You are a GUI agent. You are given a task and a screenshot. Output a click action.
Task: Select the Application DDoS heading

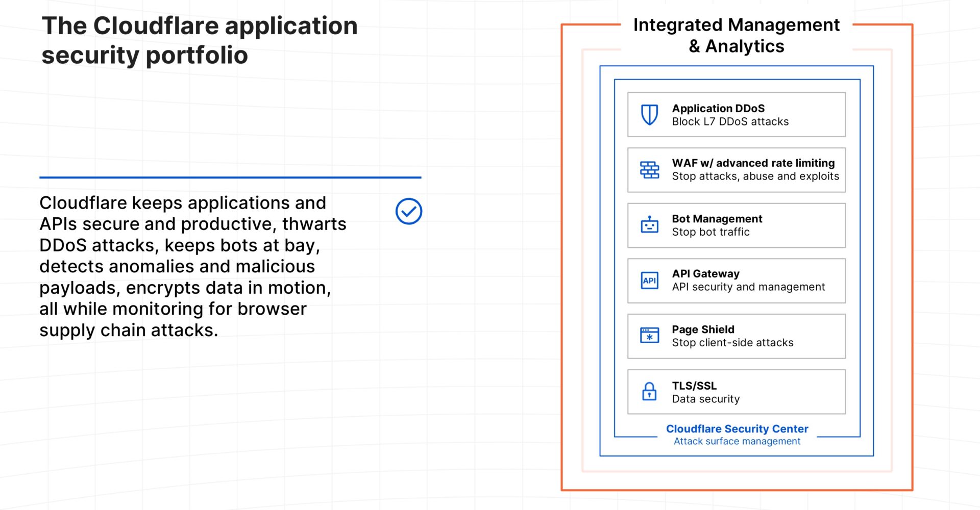[718, 108]
